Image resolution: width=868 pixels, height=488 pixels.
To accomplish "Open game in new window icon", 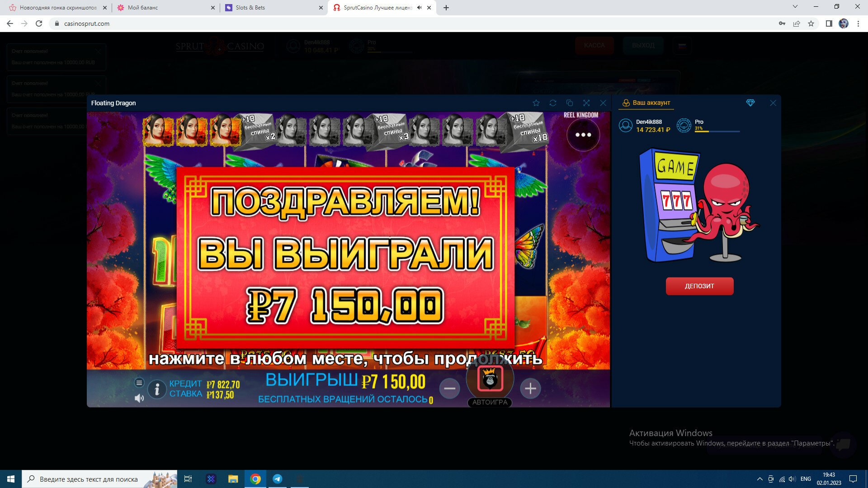I will pos(570,103).
